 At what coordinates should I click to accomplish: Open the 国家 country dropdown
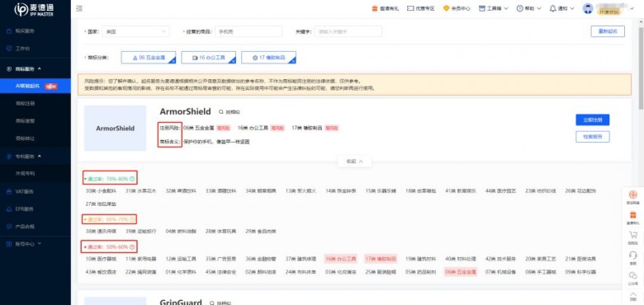click(135, 31)
